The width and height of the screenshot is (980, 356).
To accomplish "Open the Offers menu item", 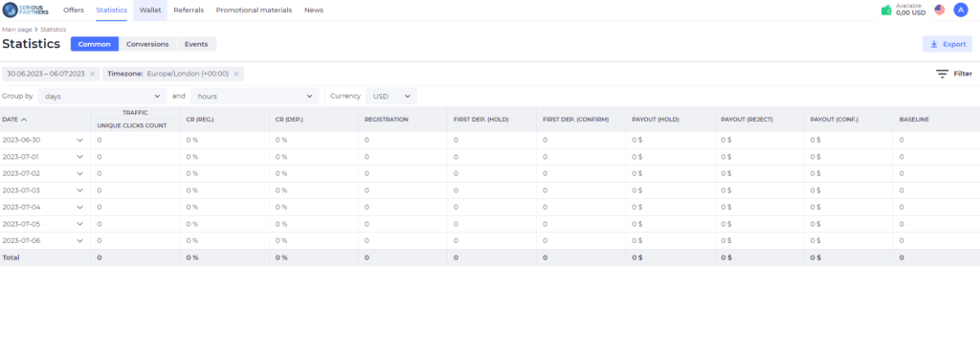I will 74,10.
